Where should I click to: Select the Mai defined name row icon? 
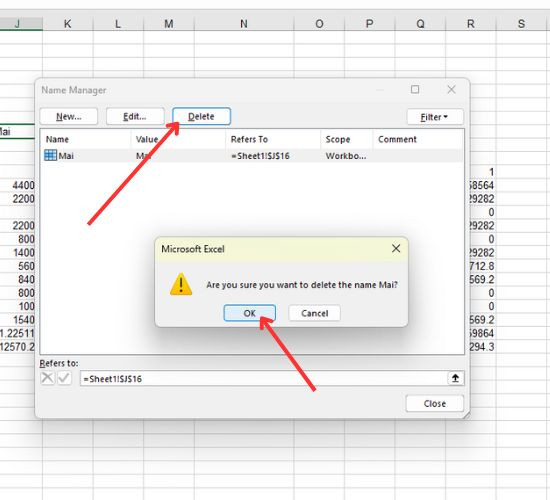(x=51, y=155)
